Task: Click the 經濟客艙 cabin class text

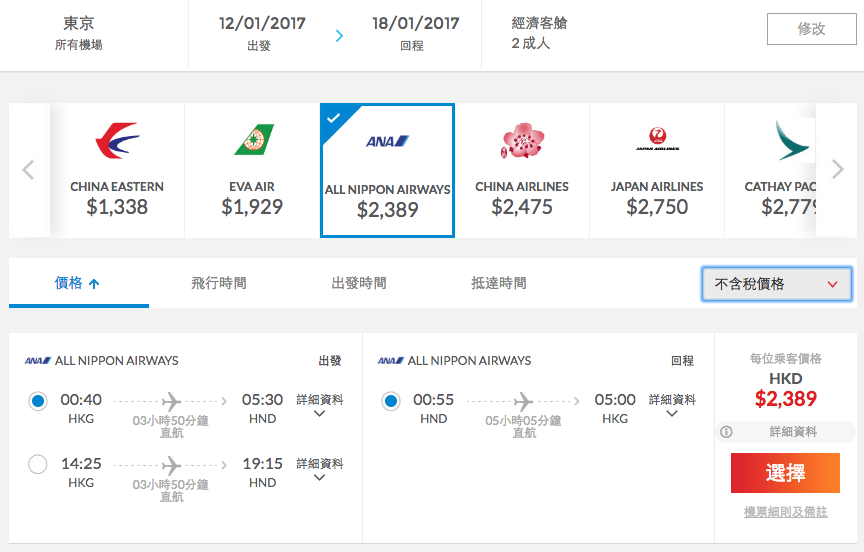Action: click(539, 23)
